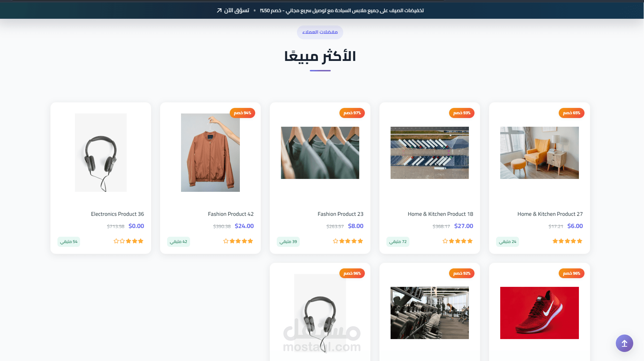The image size is (644, 361).
Task: Click the star rating of Electronics Product 36
Action: tap(128, 241)
